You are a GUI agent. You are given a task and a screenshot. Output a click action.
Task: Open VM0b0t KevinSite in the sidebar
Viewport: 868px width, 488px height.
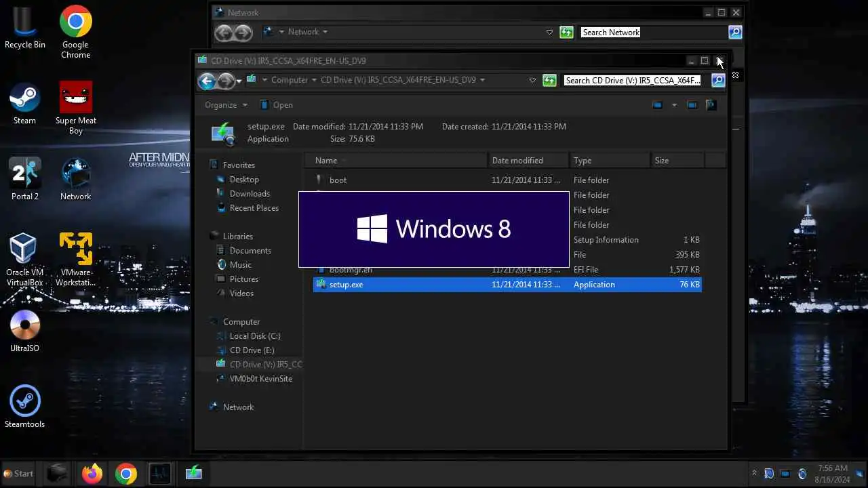pos(254,379)
